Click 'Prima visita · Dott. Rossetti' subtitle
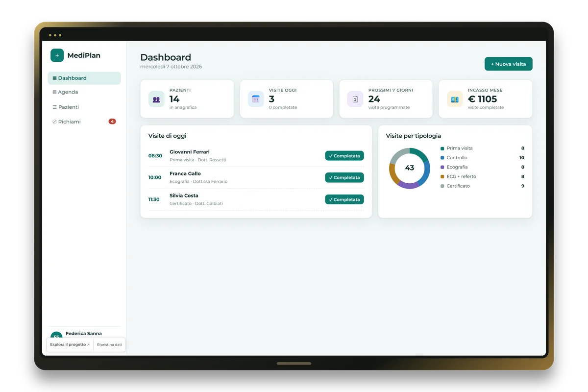 (x=198, y=160)
